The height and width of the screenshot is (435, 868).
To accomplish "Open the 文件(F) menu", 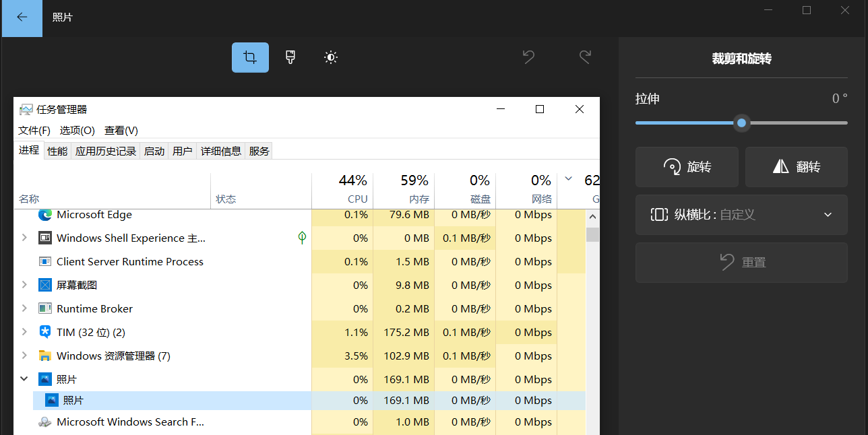I will tap(34, 130).
